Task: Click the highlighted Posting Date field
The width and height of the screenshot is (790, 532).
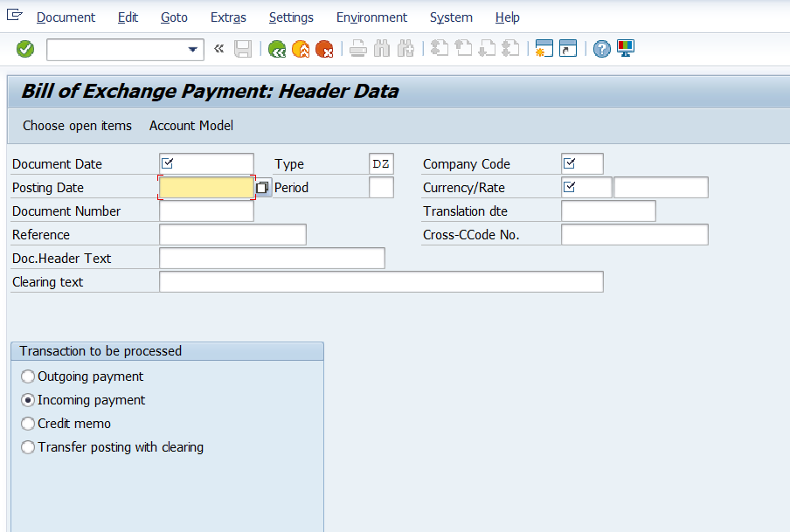Action: [206, 188]
